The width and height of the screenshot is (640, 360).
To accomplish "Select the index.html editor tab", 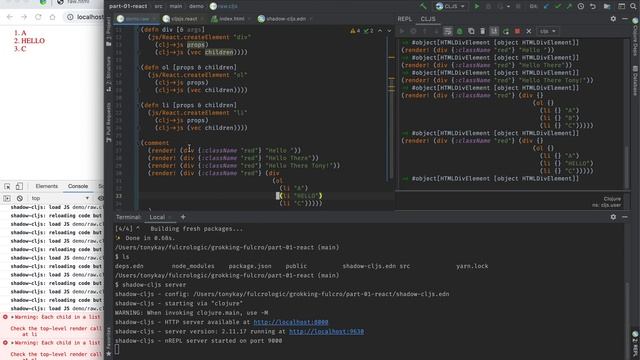I will click(231, 19).
